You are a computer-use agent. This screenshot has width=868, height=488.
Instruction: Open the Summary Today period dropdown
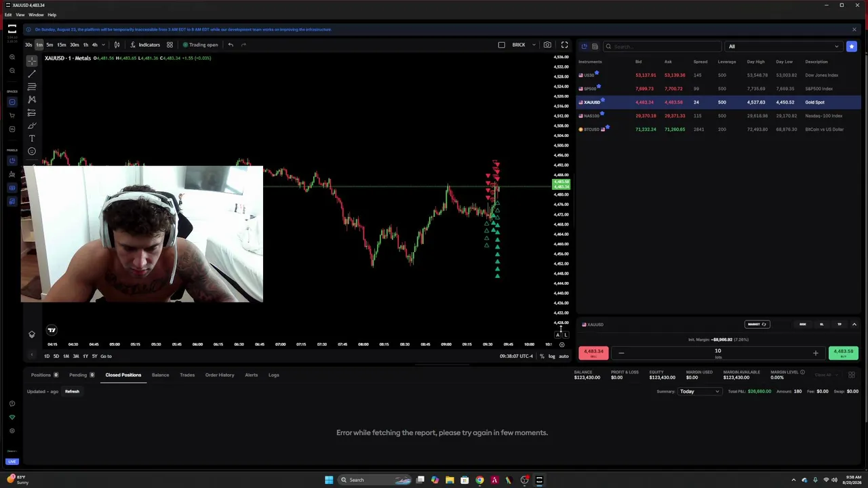pos(699,391)
